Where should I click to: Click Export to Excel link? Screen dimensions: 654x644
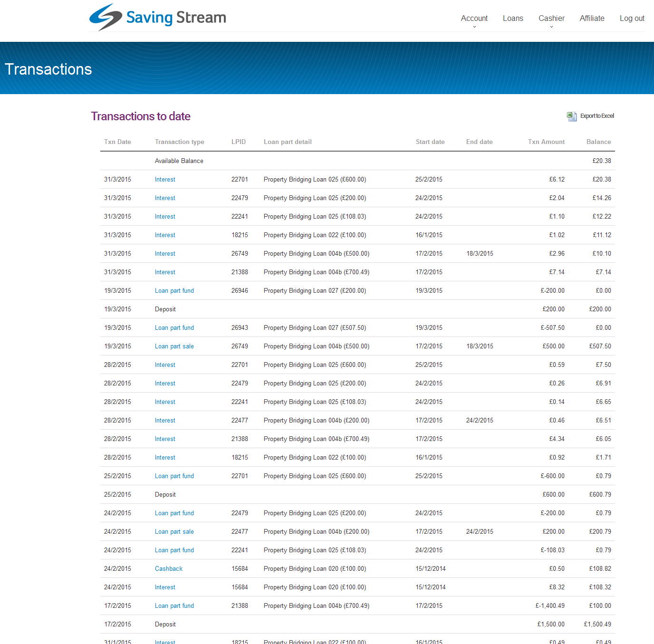point(597,116)
